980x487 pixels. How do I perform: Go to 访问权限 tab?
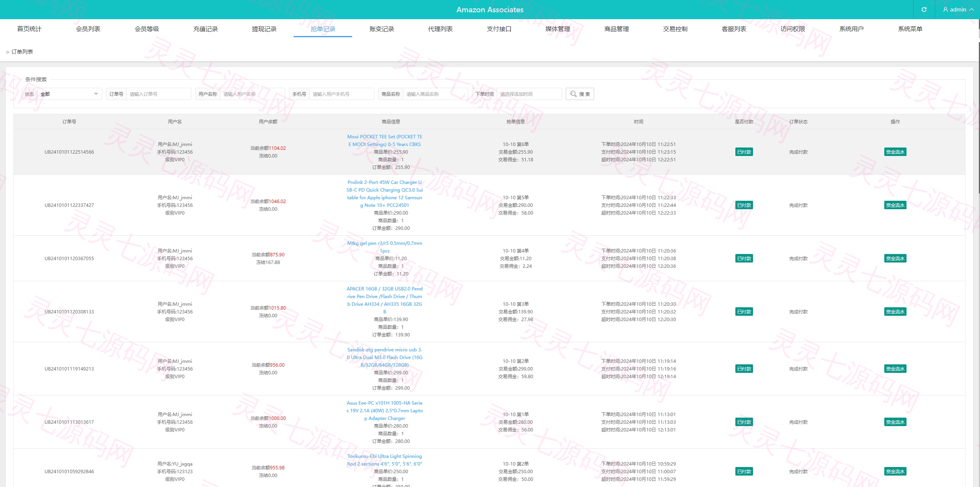pos(793,29)
